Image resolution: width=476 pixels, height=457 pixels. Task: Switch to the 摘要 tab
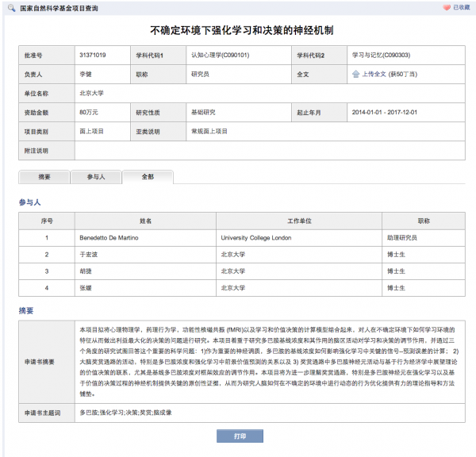pos(44,177)
